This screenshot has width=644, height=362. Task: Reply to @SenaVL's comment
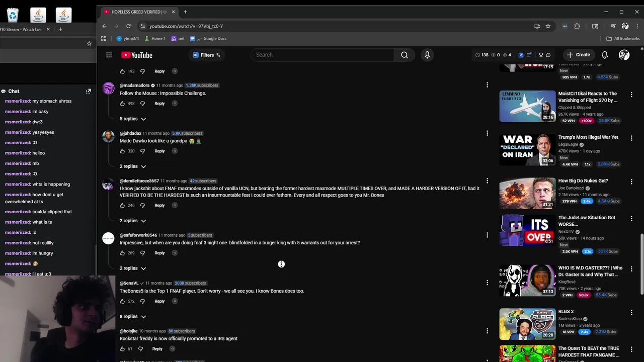pyautogui.click(x=159, y=301)
